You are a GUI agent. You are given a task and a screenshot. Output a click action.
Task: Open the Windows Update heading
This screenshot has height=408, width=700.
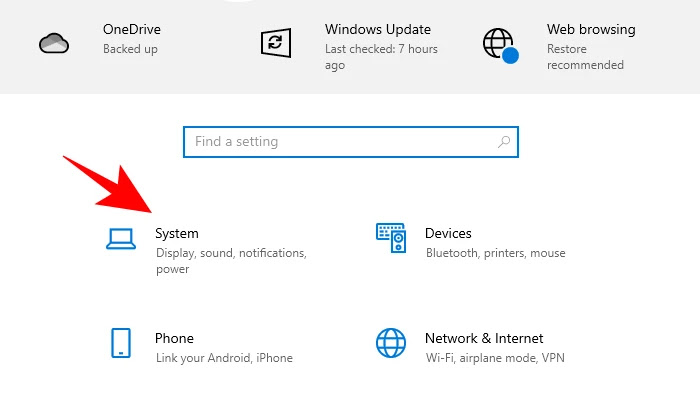click(378, 29)
